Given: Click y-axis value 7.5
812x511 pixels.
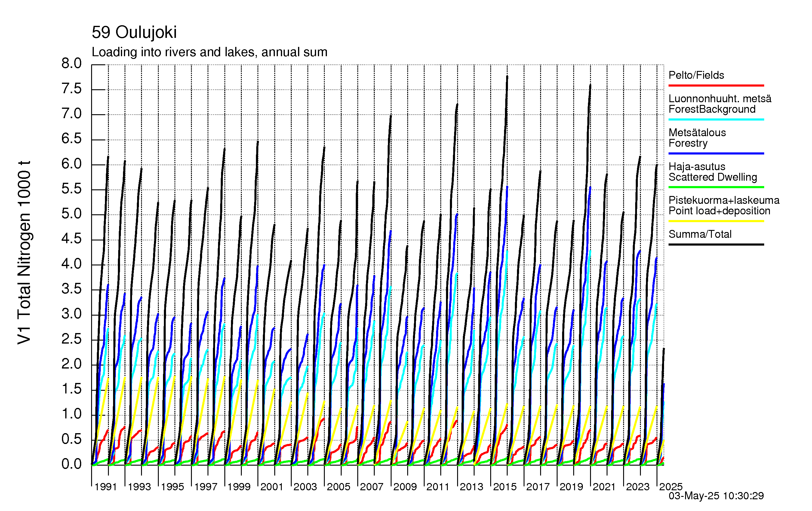Looking at the screenshot, I should coord(72,89).
